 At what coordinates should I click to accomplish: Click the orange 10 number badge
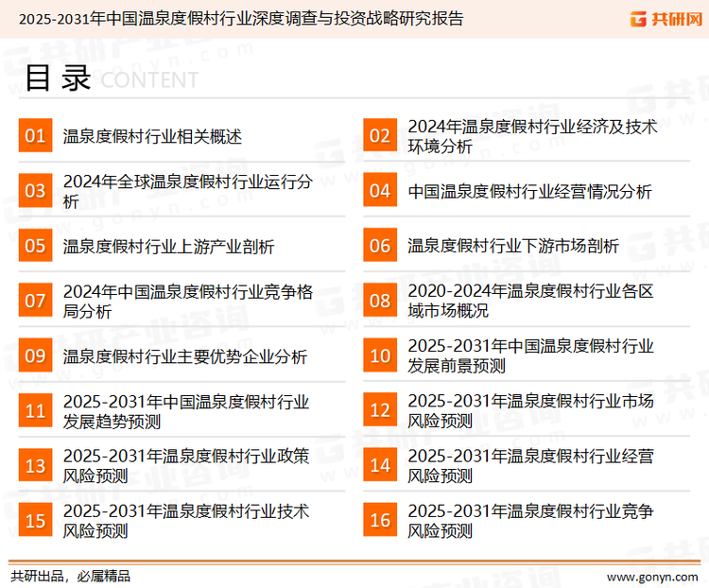point(380,355)
